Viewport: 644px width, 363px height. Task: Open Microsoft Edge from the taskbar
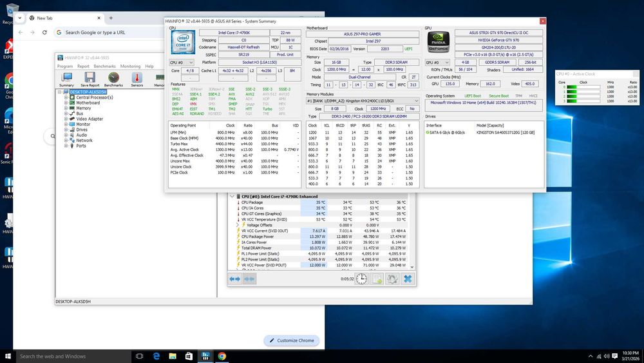tap(156, 356)
